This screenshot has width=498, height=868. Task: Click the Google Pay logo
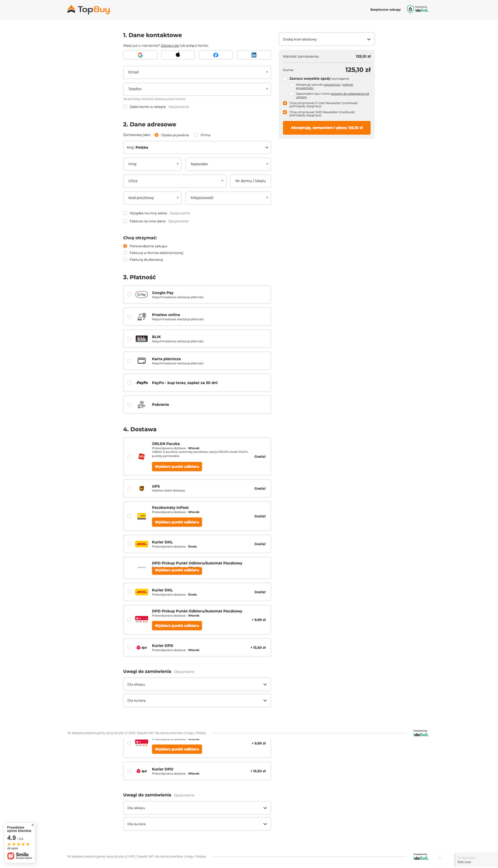point(142,294)
